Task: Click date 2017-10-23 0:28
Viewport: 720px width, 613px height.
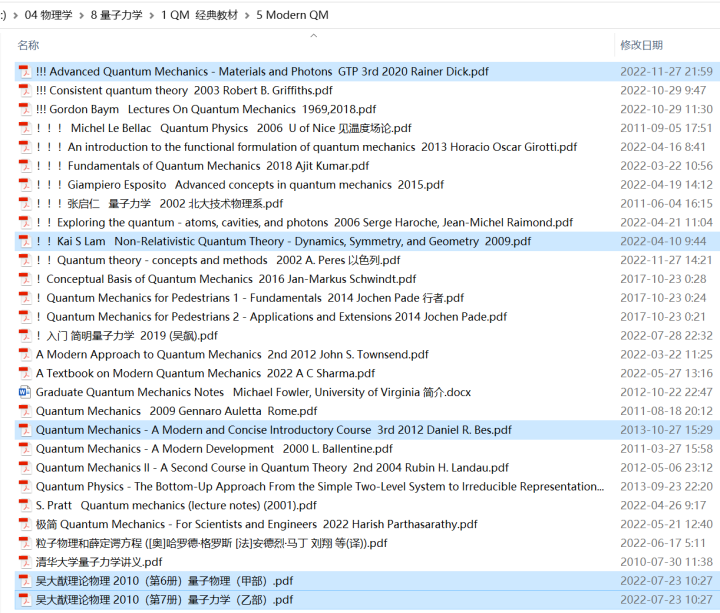Action: 663,279
